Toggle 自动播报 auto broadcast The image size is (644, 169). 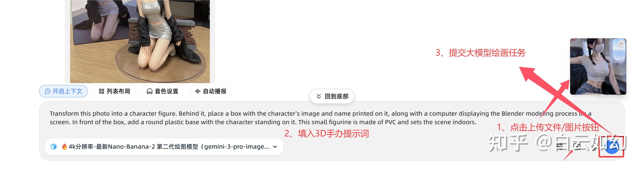(211, 91)
